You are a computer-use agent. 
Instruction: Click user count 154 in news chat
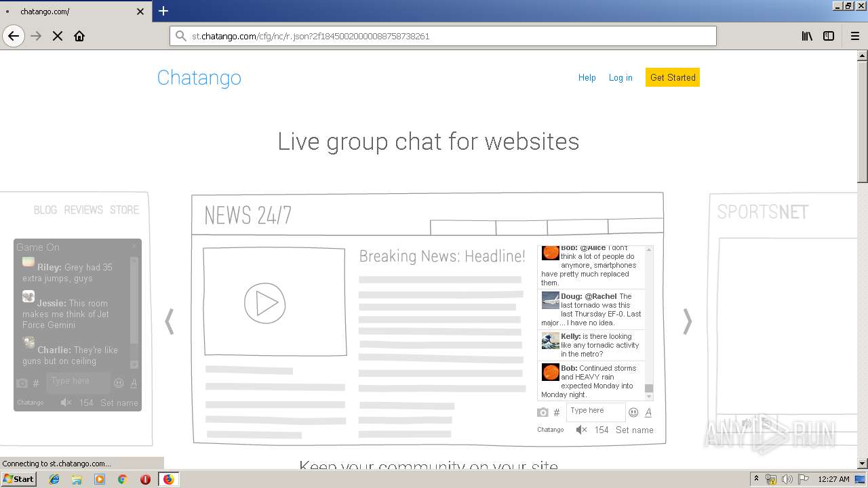[601, 430]
